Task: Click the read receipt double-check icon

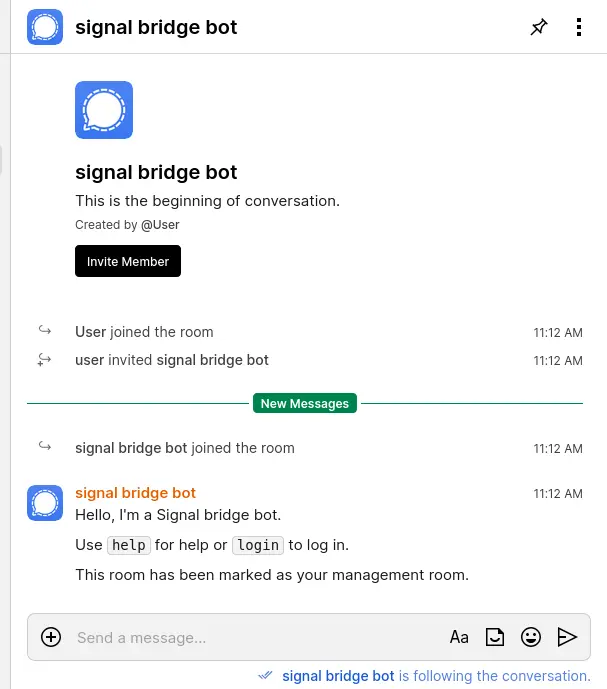Action: [x=265, y=676]
